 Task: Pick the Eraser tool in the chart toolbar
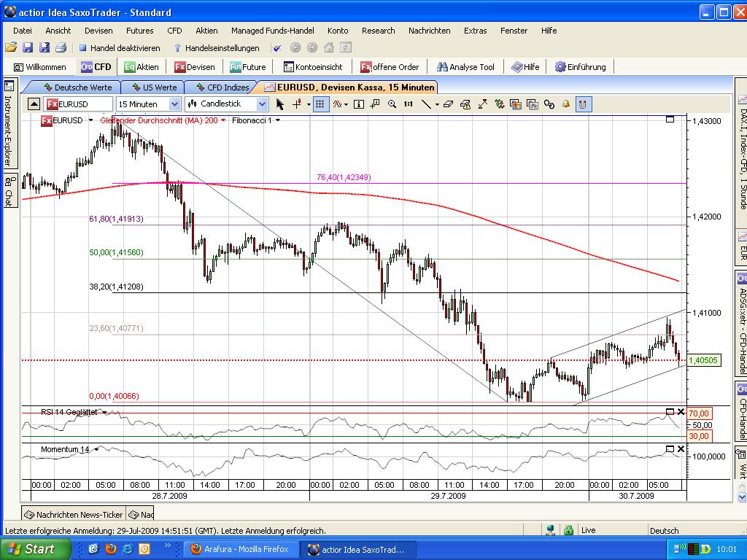click(x=449, y=104)
